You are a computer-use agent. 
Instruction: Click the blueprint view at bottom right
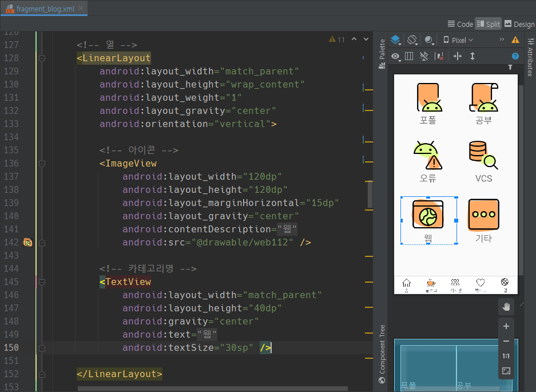[456, 365]
